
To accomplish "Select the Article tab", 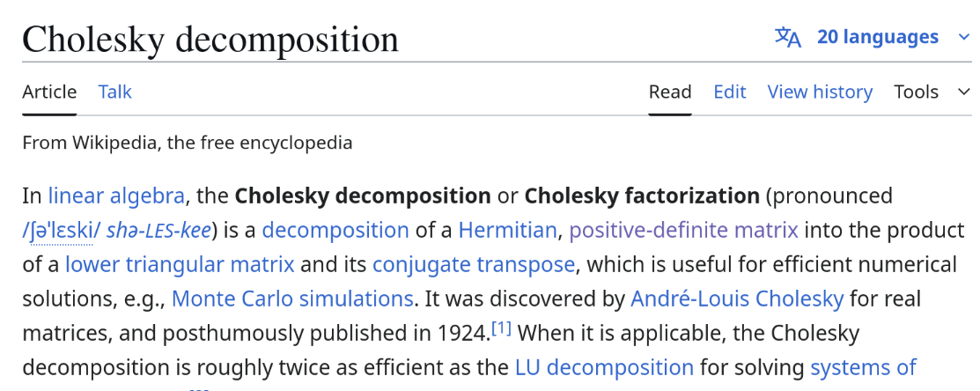I will coord(49,92).
